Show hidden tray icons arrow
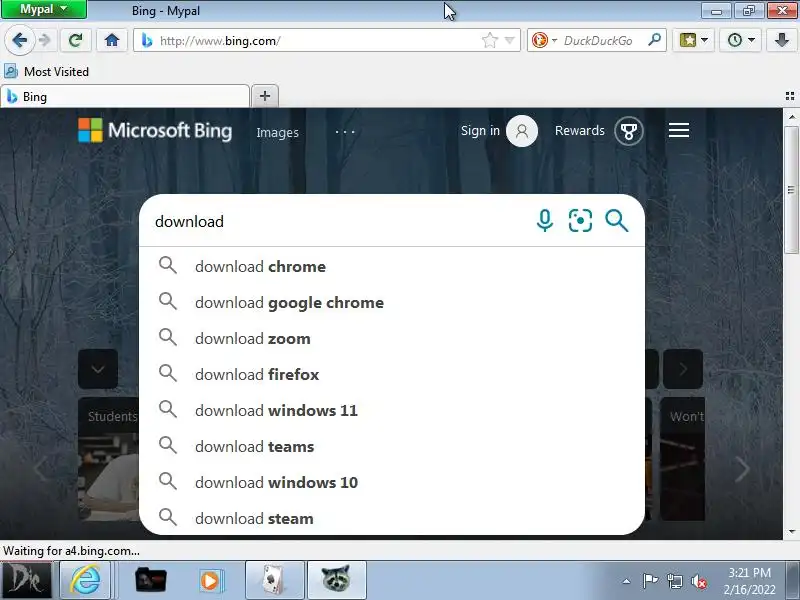The width and height of the screenshot is (800, 600). [x=626, y=581]
